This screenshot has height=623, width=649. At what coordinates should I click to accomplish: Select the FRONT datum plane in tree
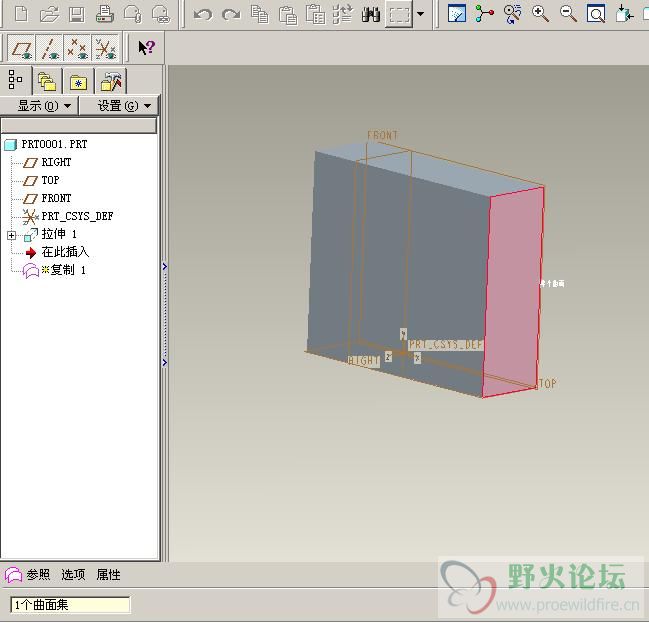tap(56, 198)
